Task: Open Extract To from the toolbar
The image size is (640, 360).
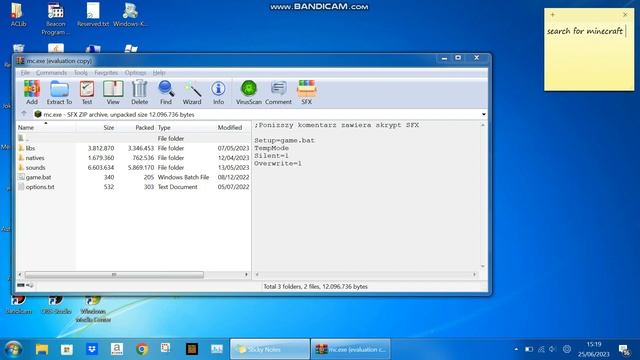Action: [59, 92]
